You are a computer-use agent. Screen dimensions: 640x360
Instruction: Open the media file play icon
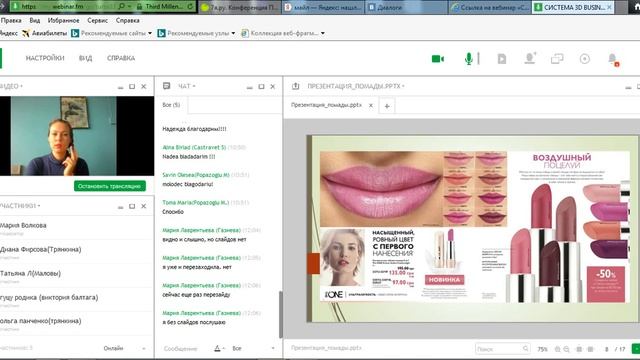pos(502,59)
